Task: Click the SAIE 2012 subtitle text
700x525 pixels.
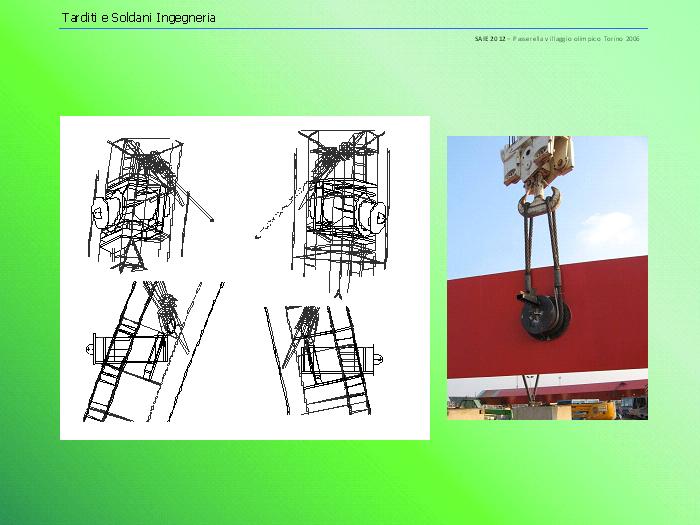Action: 490,39
